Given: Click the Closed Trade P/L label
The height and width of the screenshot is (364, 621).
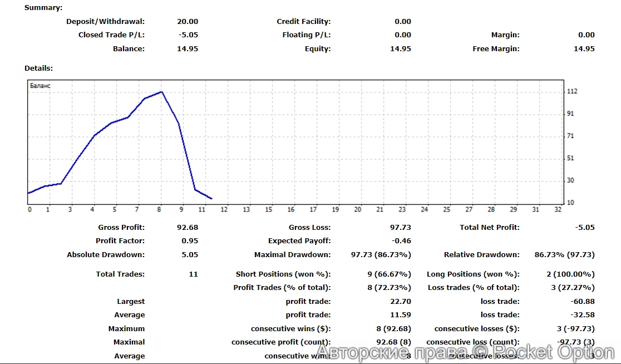Looking at the screenshot, I should tap(111, 35).
